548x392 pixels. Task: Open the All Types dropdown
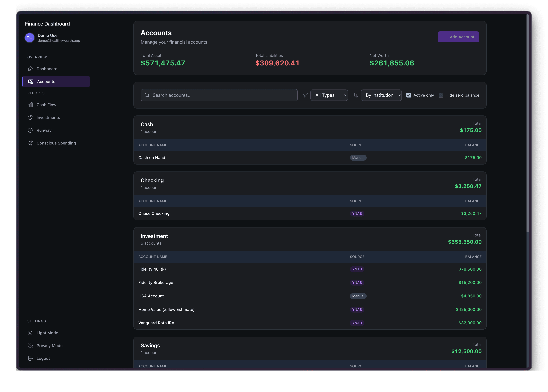click(x=329, y=95)
